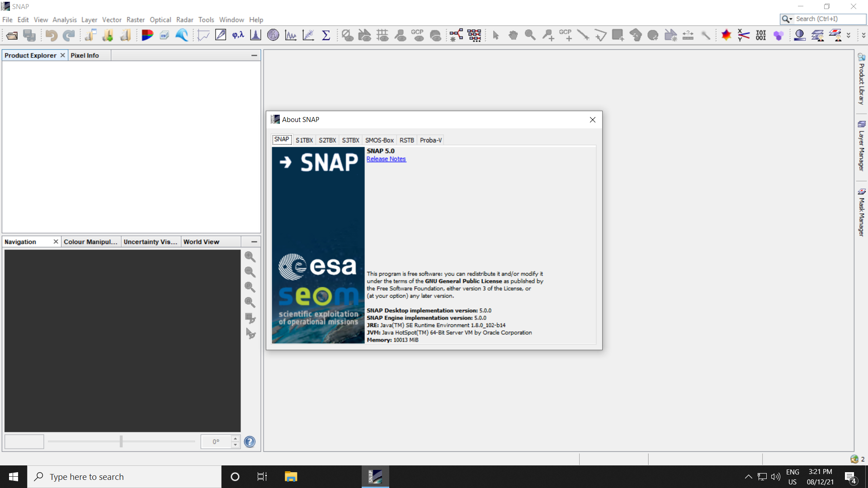The height and width of the screenshot is (488, 868).
Task: Click the rotation angle field
Action: (216, 441)
